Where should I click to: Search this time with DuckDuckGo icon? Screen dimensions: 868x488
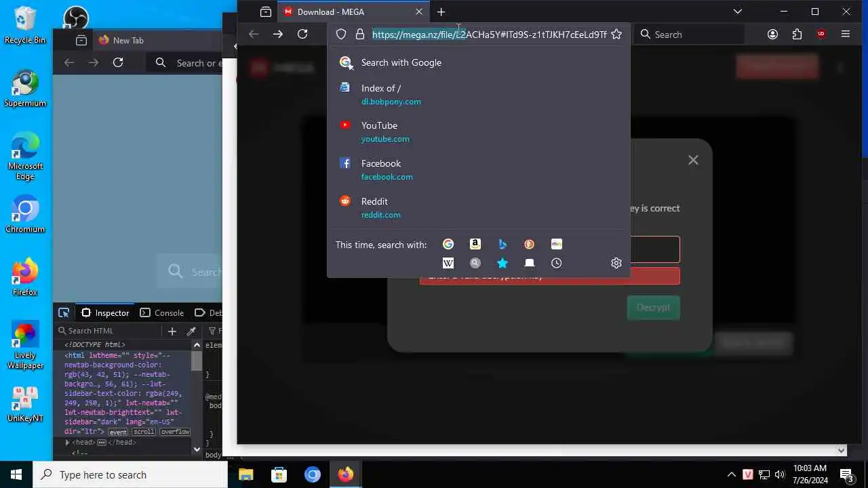530,244
